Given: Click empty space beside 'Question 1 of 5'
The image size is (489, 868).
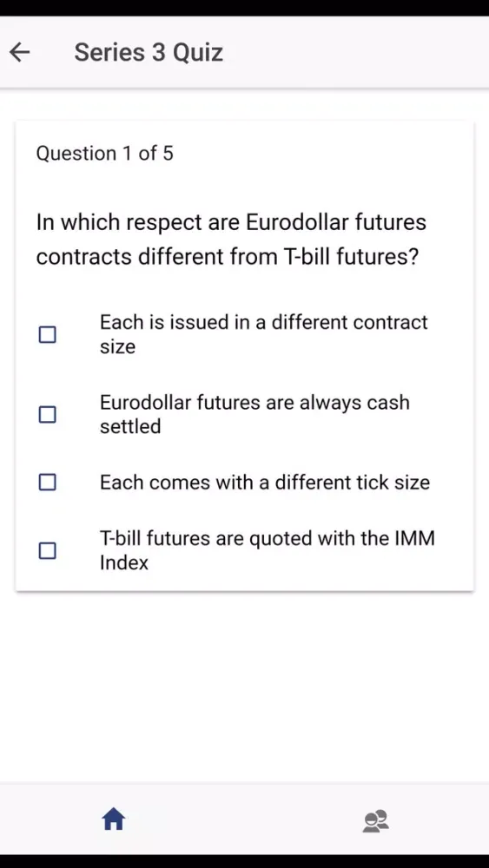Looking at the screenshot, I should (321, 154).
